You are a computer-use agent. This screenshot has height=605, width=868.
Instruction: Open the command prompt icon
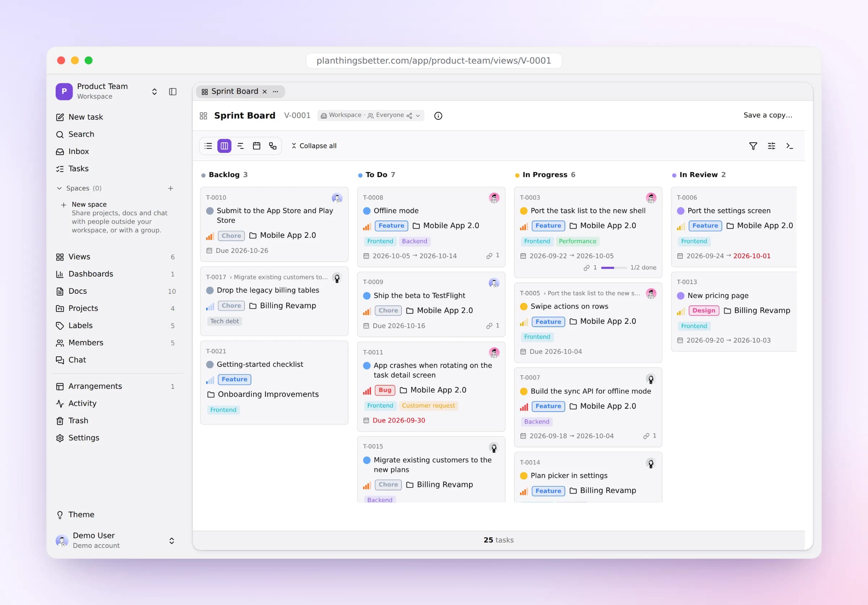coord(790,146)
